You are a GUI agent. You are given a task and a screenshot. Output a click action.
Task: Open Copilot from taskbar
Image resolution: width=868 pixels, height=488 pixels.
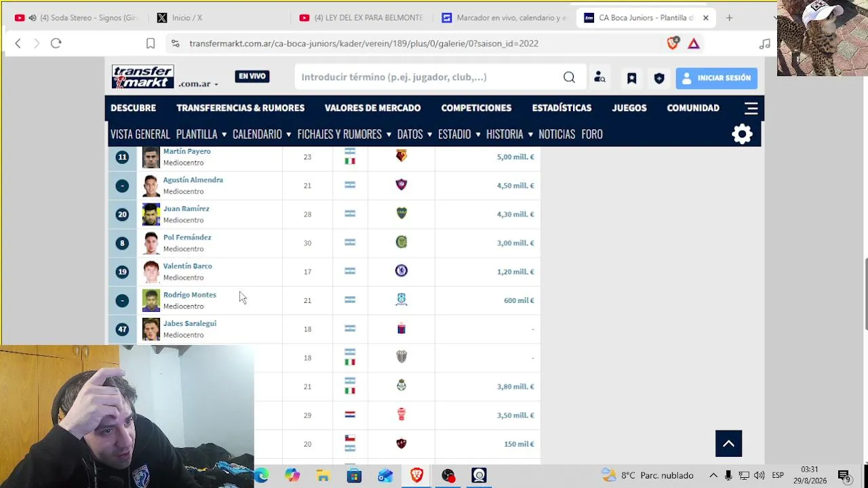pos(292,475)
